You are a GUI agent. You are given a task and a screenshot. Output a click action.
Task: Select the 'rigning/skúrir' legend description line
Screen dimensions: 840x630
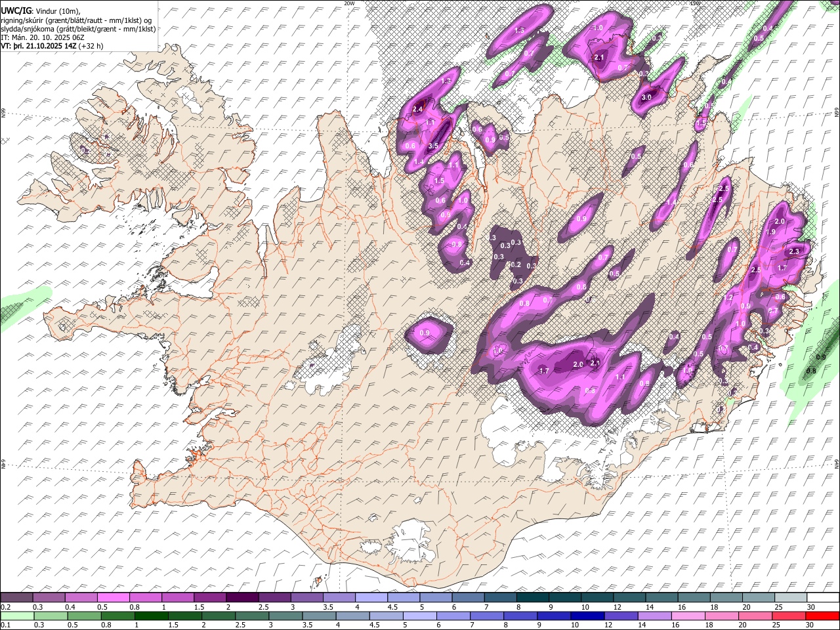pos(75,20)
